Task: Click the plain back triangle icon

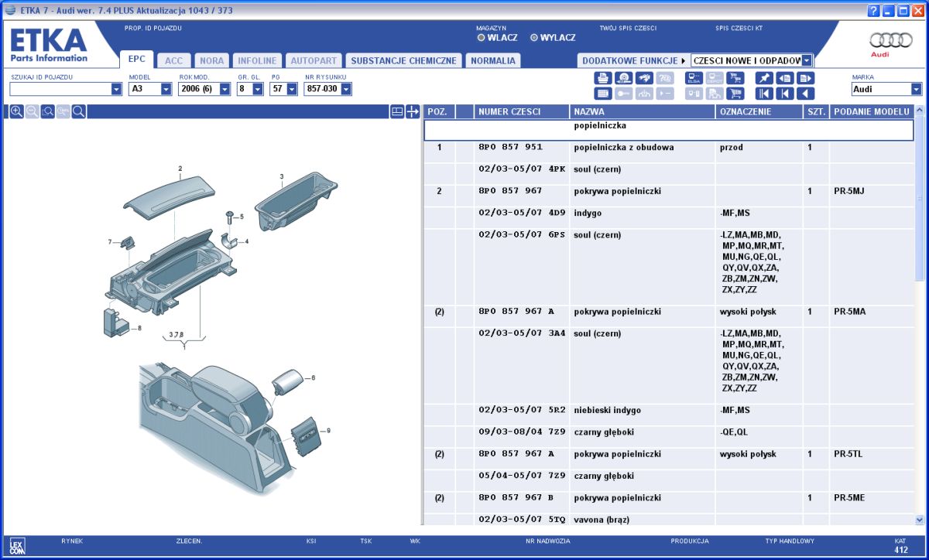Action: (806, 94)
